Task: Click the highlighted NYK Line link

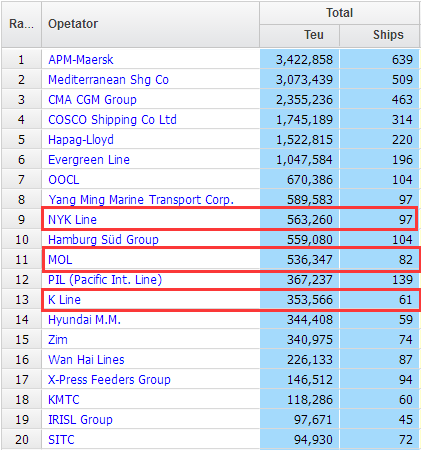Action: pos(72,220)
